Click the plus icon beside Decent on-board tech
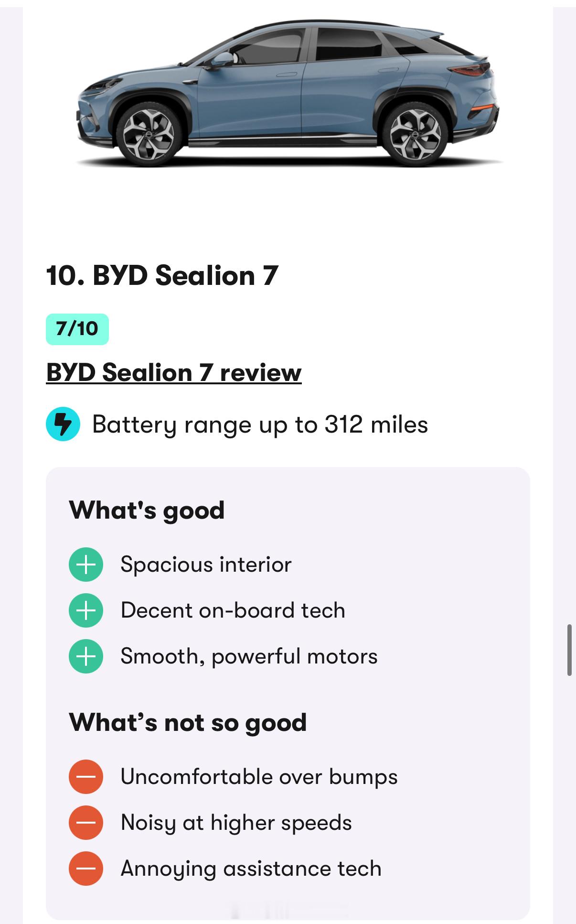 (x=86, y=610)
